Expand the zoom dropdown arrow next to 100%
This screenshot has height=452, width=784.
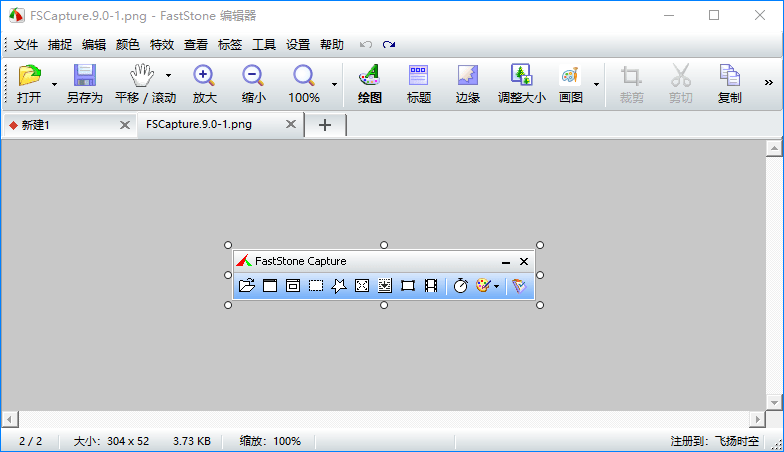pos(334,84)
